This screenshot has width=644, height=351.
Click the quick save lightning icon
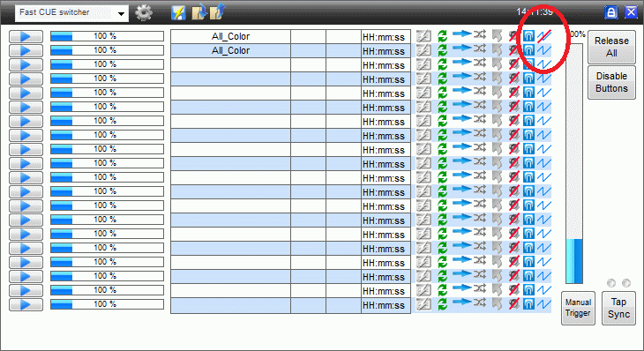(178, 12)
